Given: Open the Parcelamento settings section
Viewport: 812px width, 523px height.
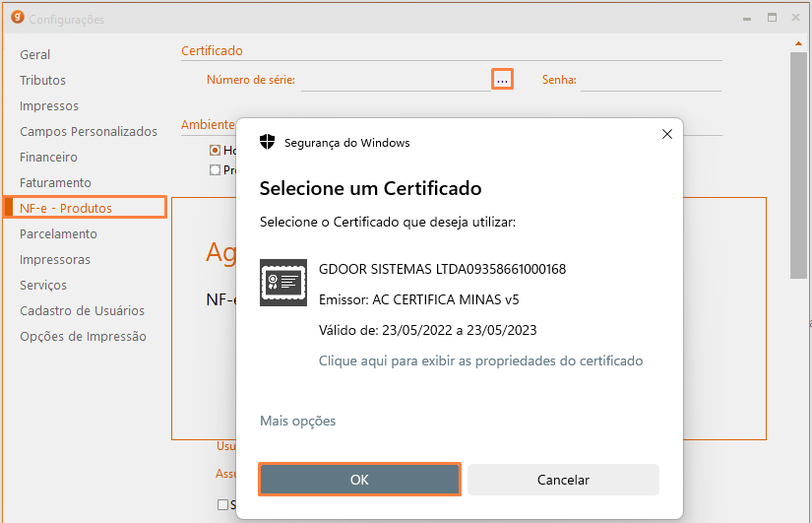Looking at the screenshot, I should click(x=58, y=233).
